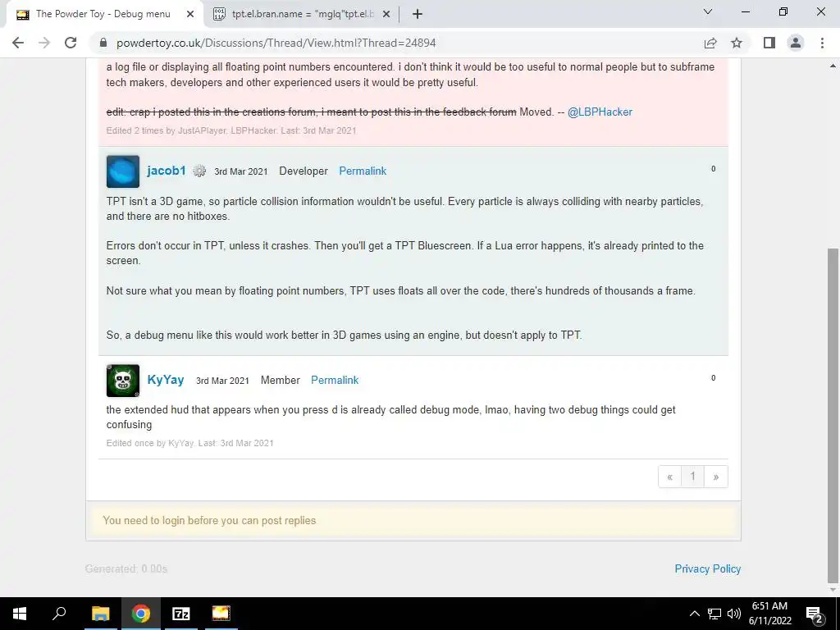
Task: Open the @LBPHacker mention link
Action: pos(600,112)
